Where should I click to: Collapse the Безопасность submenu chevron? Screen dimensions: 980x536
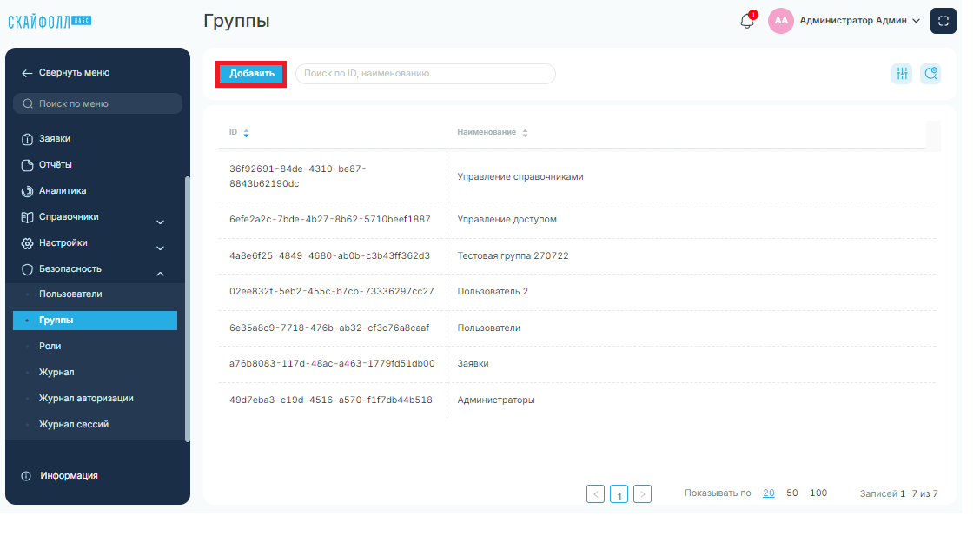pos(160,274)
